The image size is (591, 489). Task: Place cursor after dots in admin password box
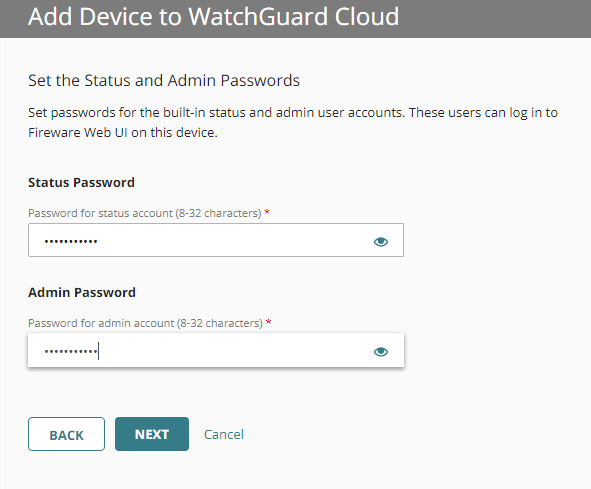click(99, 351)
